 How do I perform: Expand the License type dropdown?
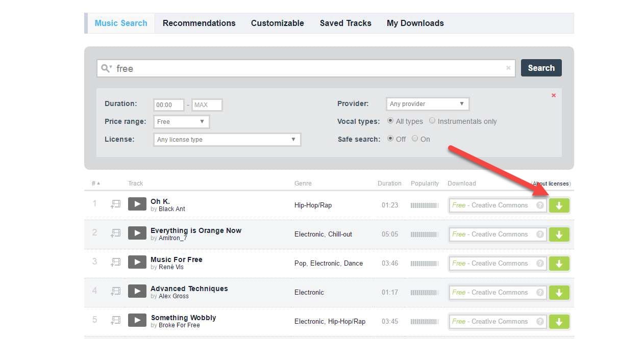[x=227, y=140]
